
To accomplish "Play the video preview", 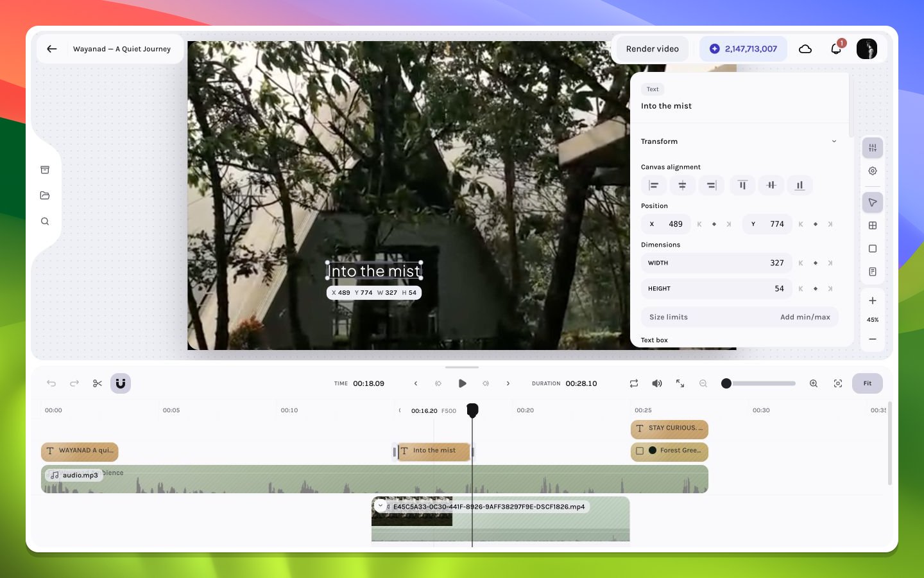I will tap(462, 383).
